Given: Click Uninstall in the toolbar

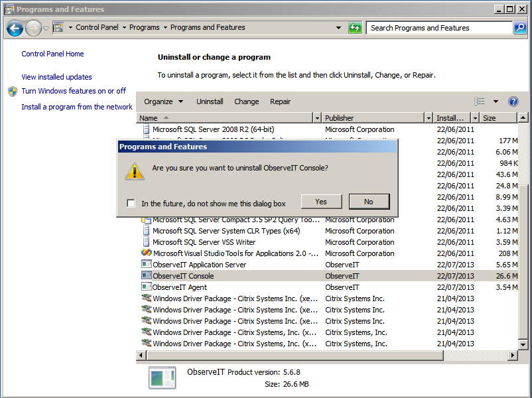Looking at the screenshot, I should point(210,101).
